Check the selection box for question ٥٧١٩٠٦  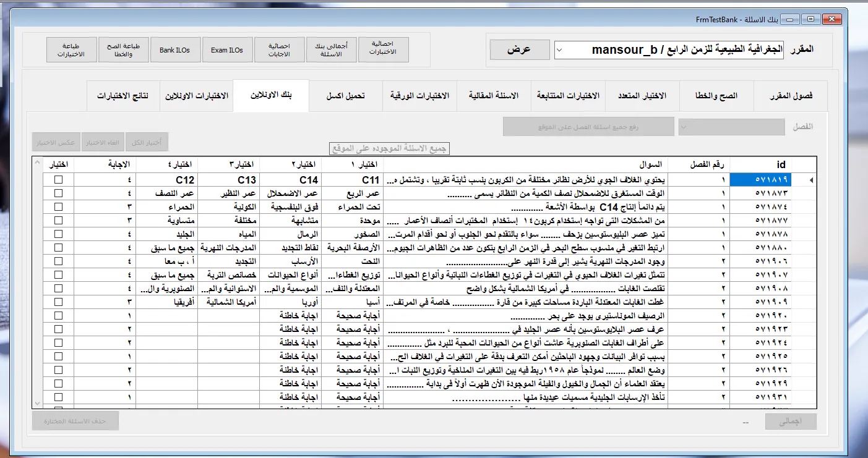[x=59, y=261]
